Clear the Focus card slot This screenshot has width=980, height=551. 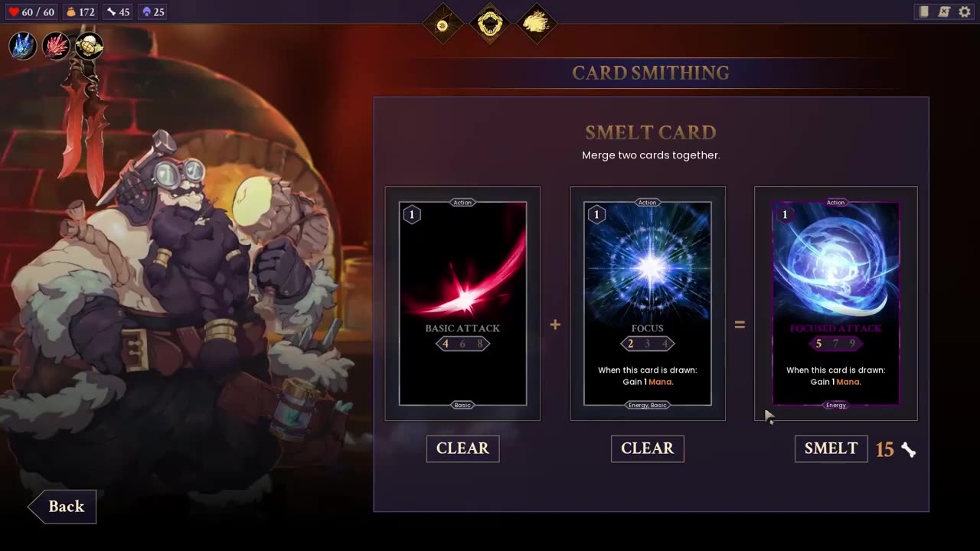pyautogui.click(x=647, y=448)
